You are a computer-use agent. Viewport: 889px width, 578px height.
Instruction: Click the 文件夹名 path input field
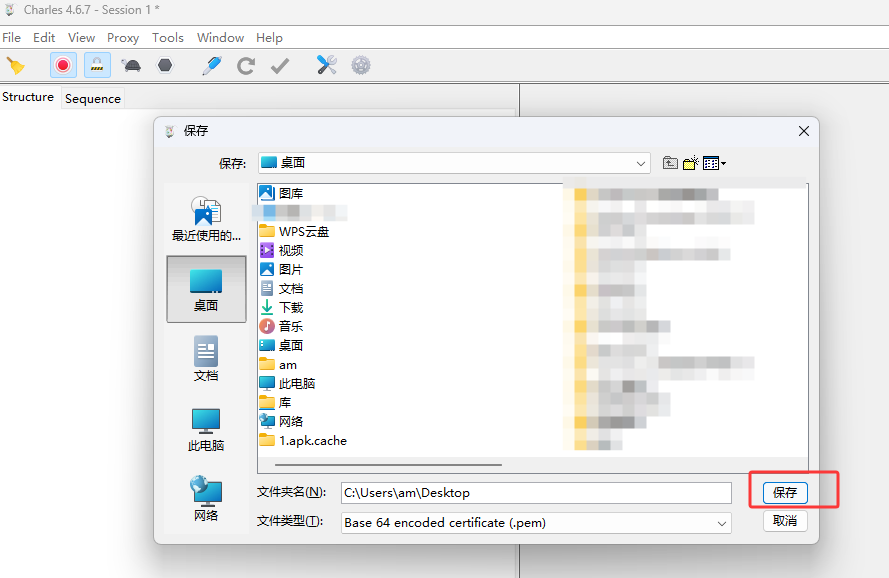tap(536, 493)
